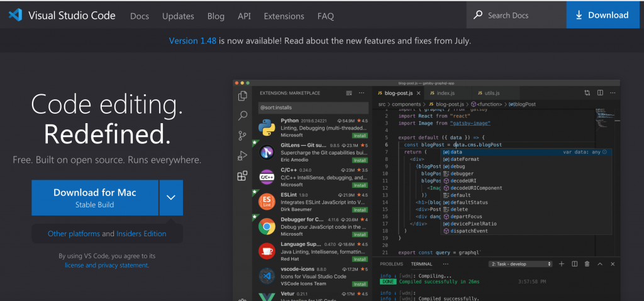The height and width of the screenshot is (301, 644).
Task: Click the ESLint extension logo
Action: coord(267,202)
